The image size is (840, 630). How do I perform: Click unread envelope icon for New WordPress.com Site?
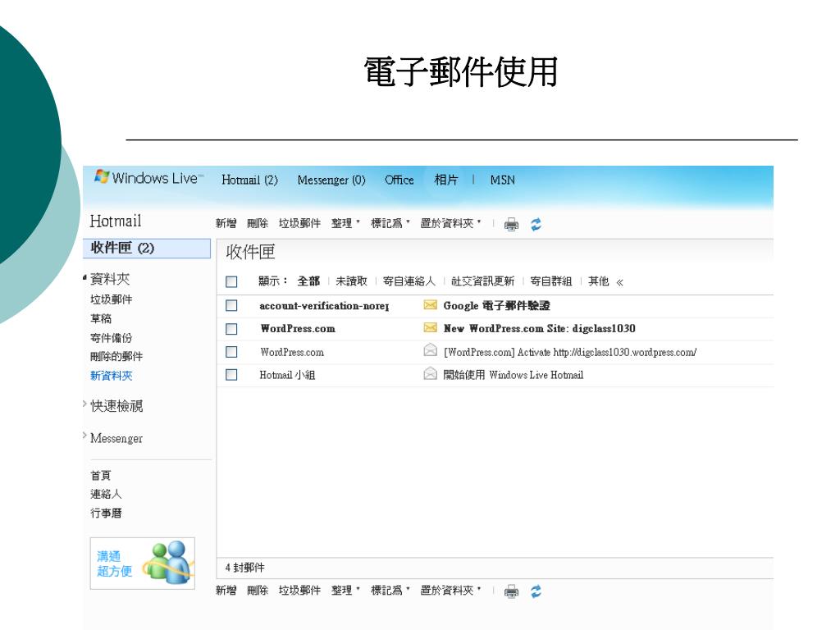click(430, 327)
